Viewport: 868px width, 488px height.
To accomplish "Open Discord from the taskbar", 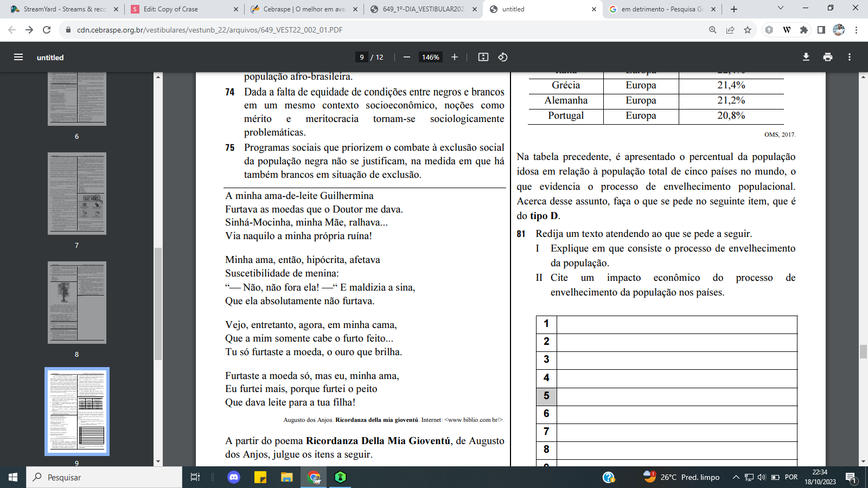I will tap(234, 477).
